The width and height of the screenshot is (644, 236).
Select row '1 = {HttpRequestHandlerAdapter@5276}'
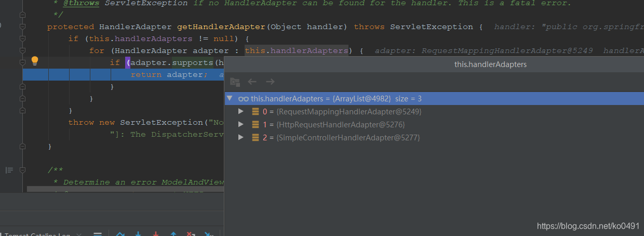point(434,125)
